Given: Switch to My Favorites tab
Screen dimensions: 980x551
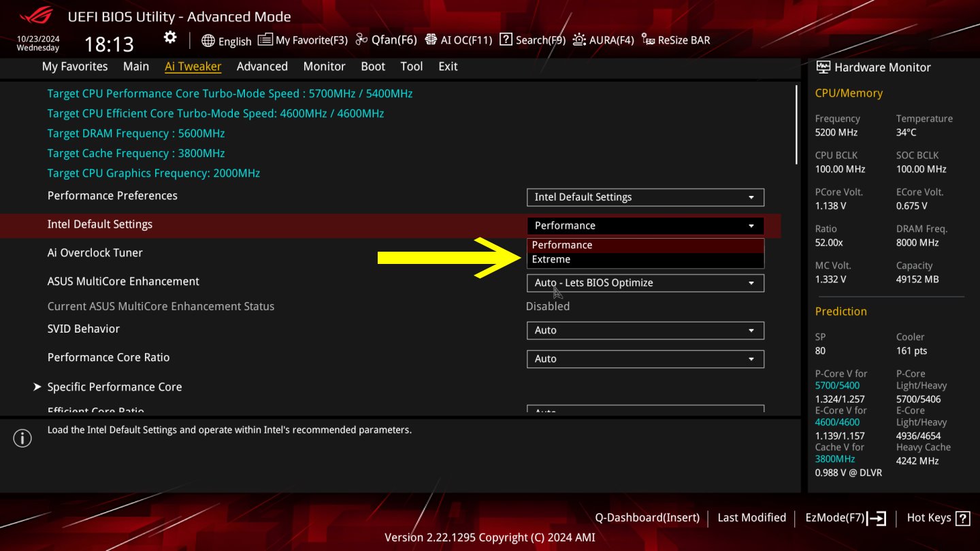Looking at the screenshot, I should [75, 66].
